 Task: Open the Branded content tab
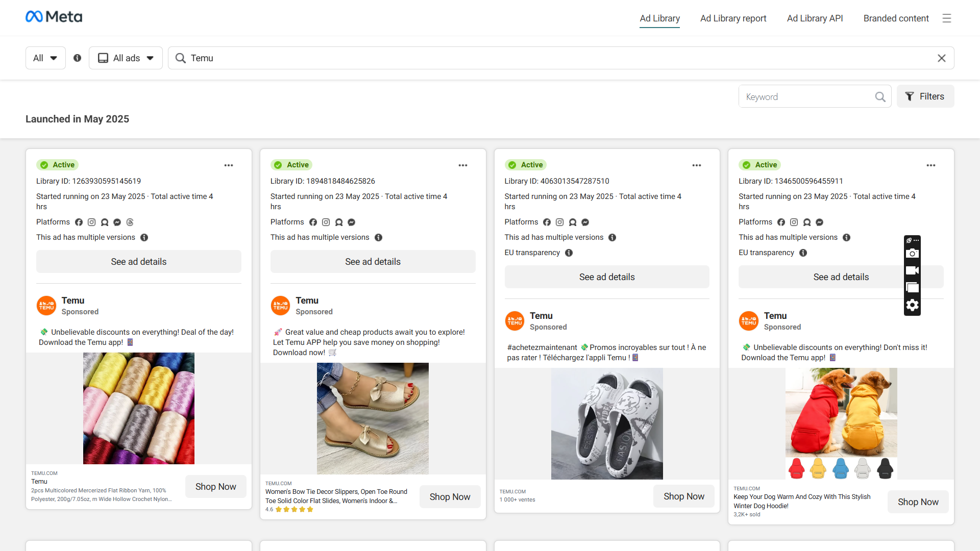coord(896,18)
